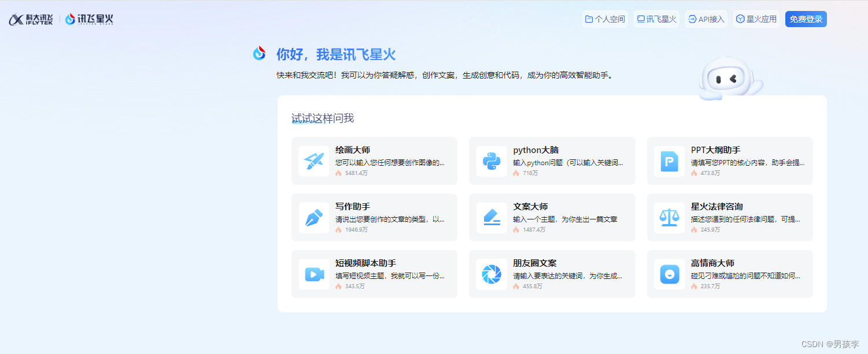Image resolution: width=868 pixels, height=354 pixels.
Task: Click the fire popularity icon next to 5481.4万
Action: pyautogui.click(x=338, y=173)
